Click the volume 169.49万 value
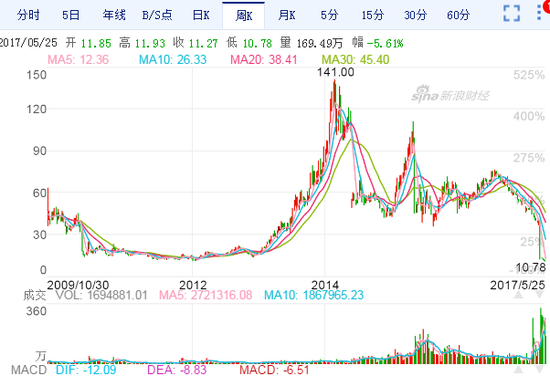This screenshot has width=550, height=376. pos(320,43)
